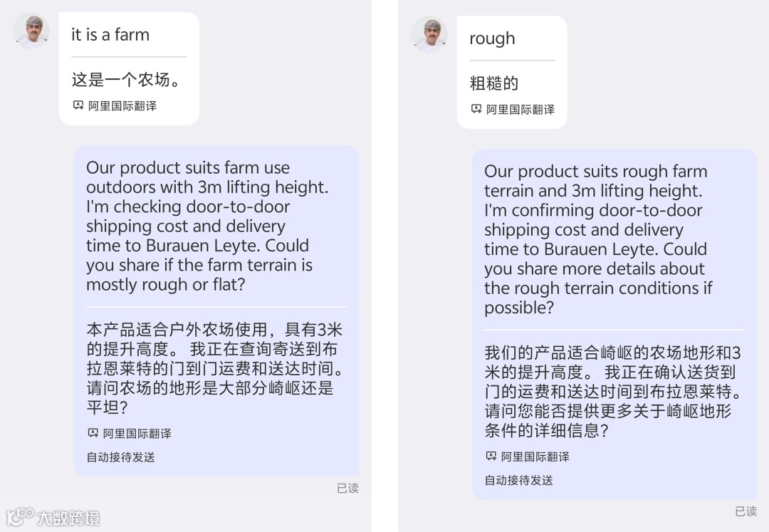Click the sender avatar beside "rough" message
769x532 pixels.
429,34
